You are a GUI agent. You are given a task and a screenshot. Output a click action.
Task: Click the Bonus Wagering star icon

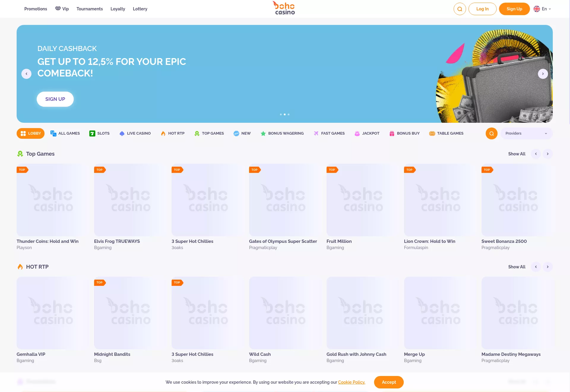point(263,133)
